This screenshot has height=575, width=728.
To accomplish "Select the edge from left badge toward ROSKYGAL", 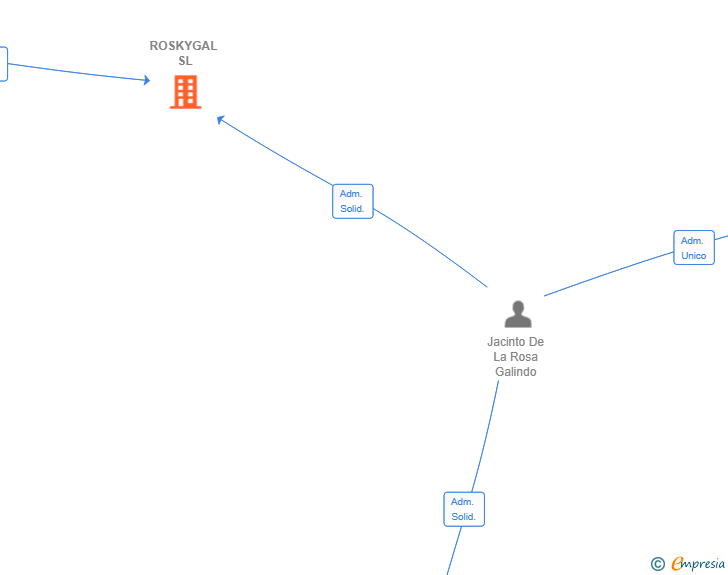I will click(77, 72).
